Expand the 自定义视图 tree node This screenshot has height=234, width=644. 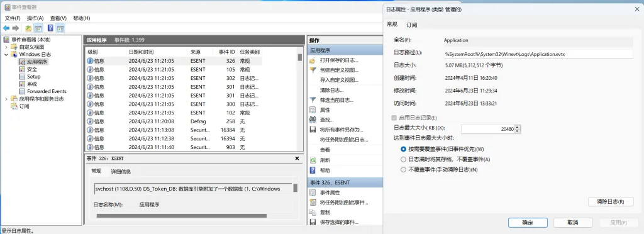pyautogui.click(x=6, y=47)
